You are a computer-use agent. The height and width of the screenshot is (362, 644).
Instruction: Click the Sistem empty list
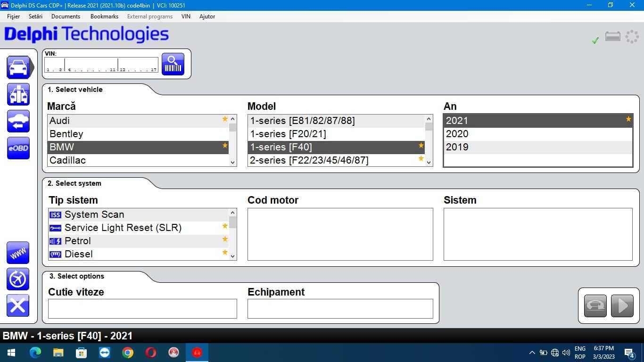pyautogui.click(x=538, y=234)
